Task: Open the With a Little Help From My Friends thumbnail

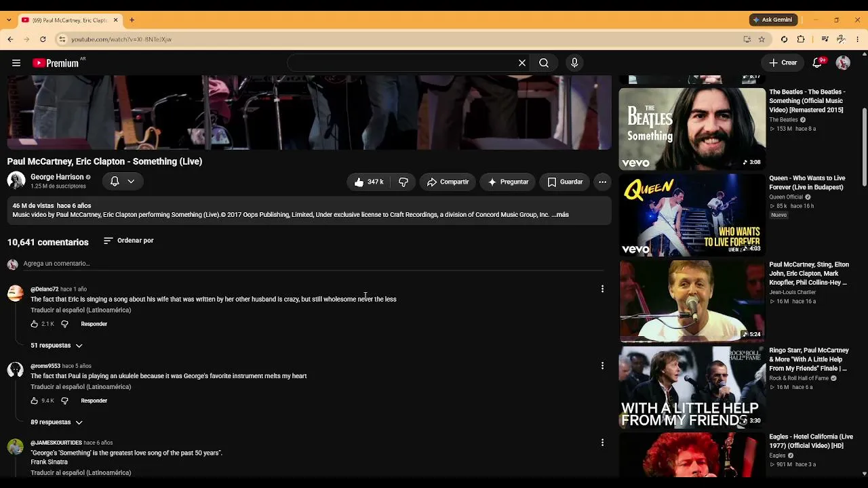Action: pos(692,387)
